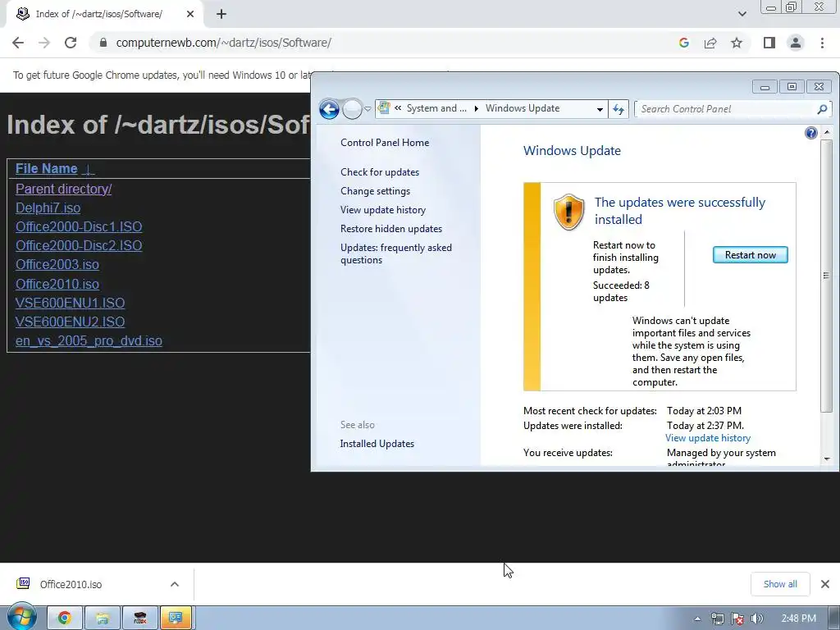Open a new Chrome tab
Image resolution: width=840 pixels, height=630 pixels.
(x=221, y=14)
